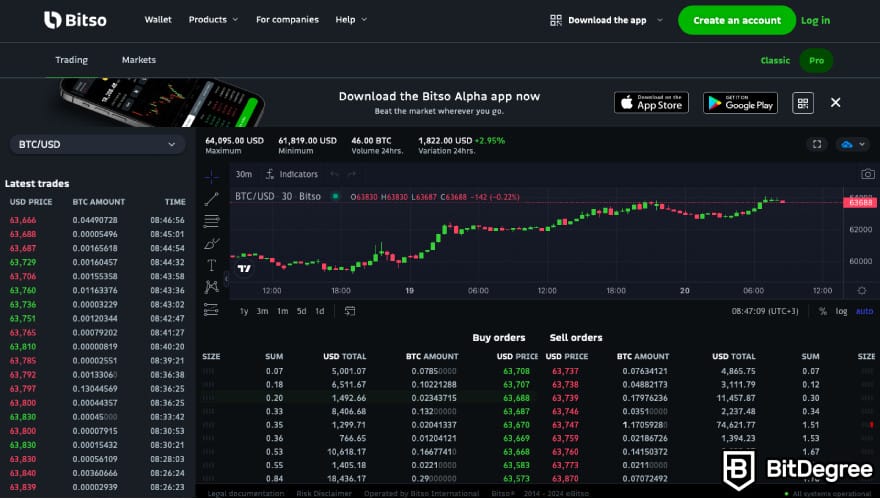Set chart range to 5d

point(301,311)
